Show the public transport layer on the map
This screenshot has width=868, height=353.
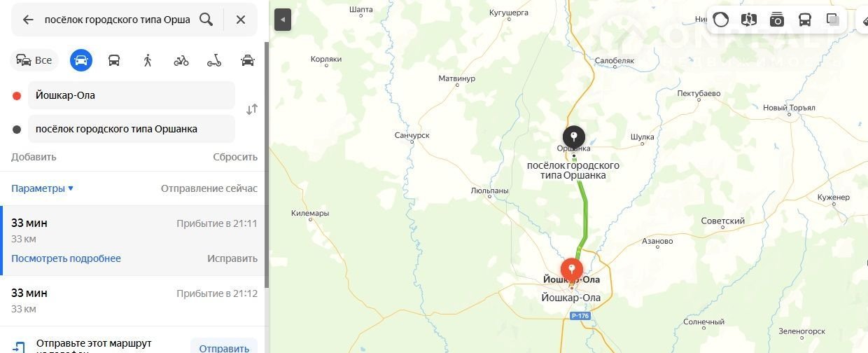click(805, 20)
